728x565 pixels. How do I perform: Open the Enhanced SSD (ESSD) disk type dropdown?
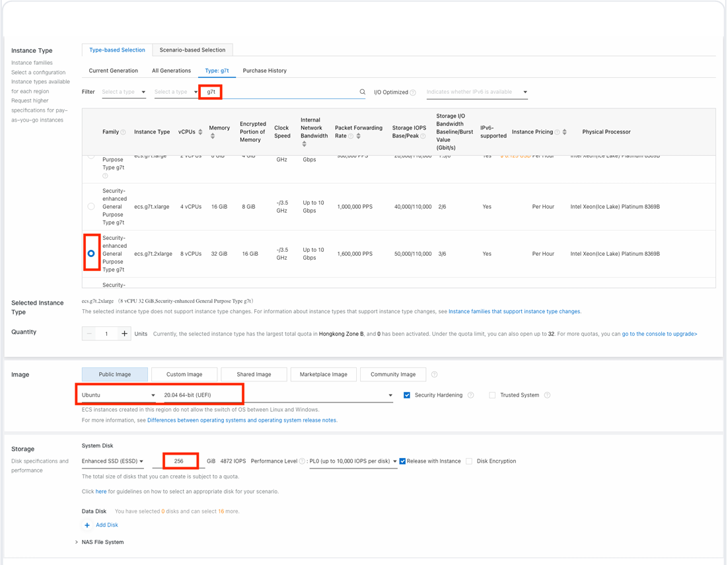(x=112, y=461)
